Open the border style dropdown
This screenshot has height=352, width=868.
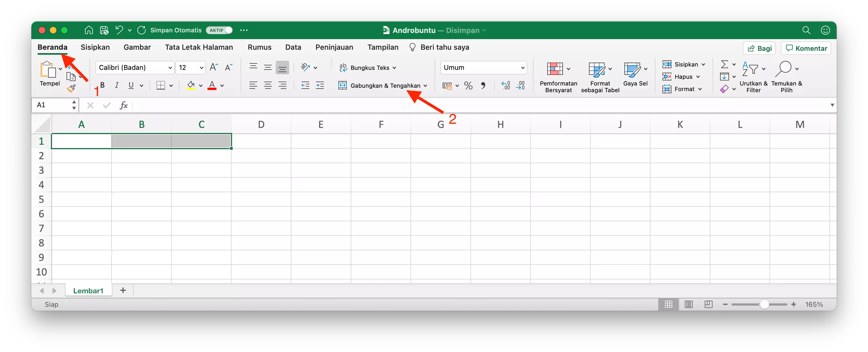tap(171, 85)
